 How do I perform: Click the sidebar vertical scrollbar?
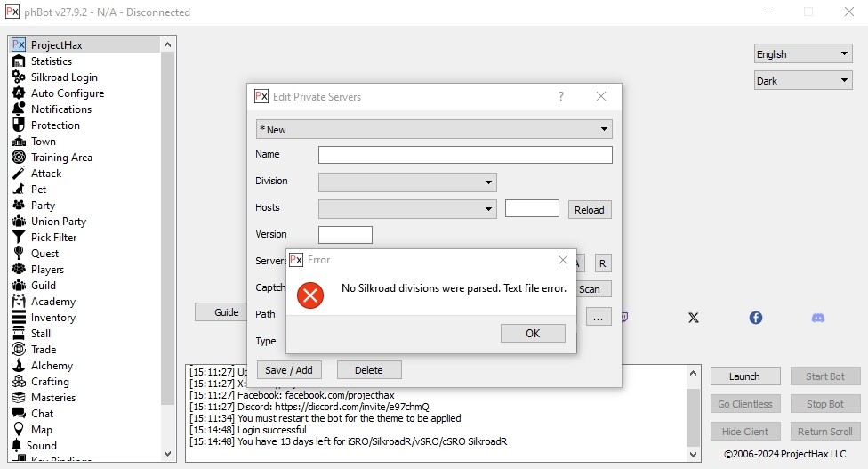pos(168,222)
